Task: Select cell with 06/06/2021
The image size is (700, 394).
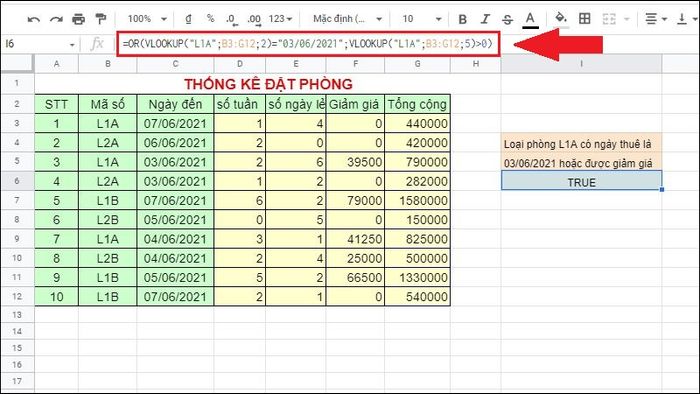Action: point(175,143)
